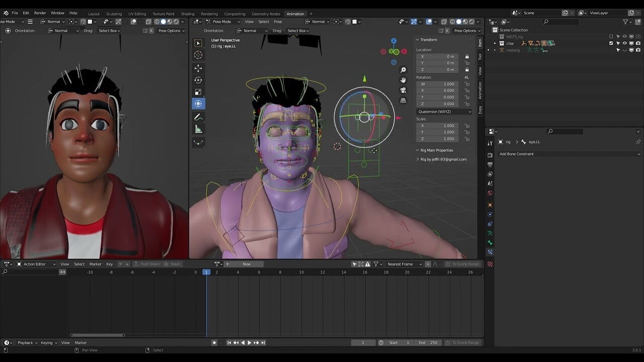Click the New action button in the Action Editor
Image resolution: width=644 pixels, height=362 pixels.
coord(246,263)
